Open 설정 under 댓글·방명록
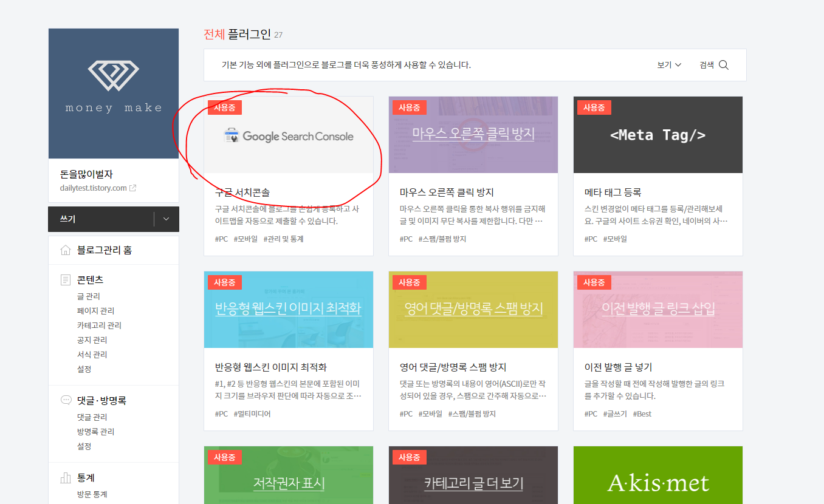This screenshot has height=504, width=824. pos(84,446)
